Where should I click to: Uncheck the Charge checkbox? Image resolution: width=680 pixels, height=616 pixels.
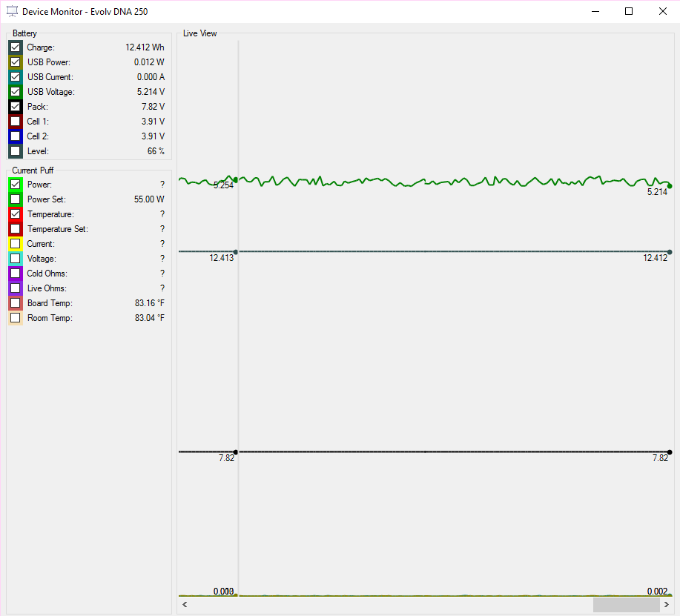click(x=16, y=47)
